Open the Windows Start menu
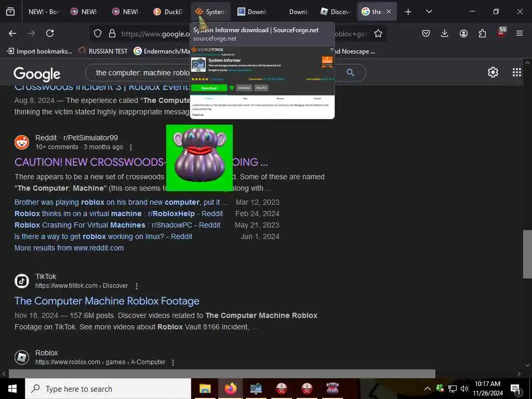Image resolution: width=532 pixels, height=399 pixels. [12, 389]
